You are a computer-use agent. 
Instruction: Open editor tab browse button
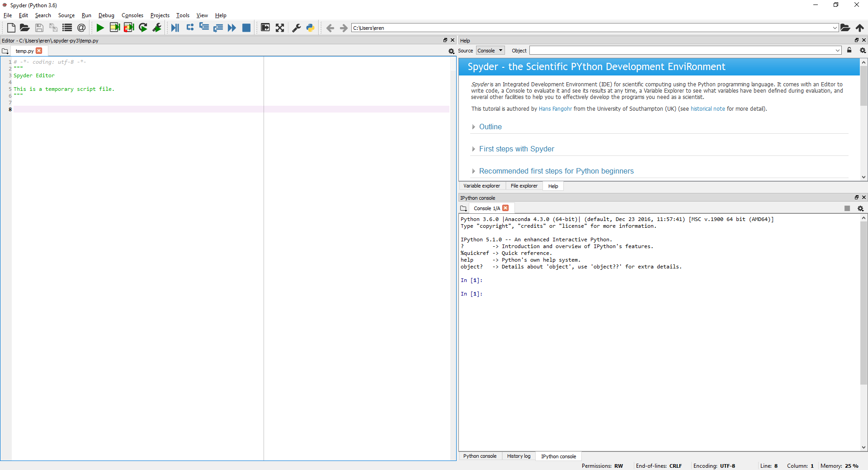[x=5, y=51]
